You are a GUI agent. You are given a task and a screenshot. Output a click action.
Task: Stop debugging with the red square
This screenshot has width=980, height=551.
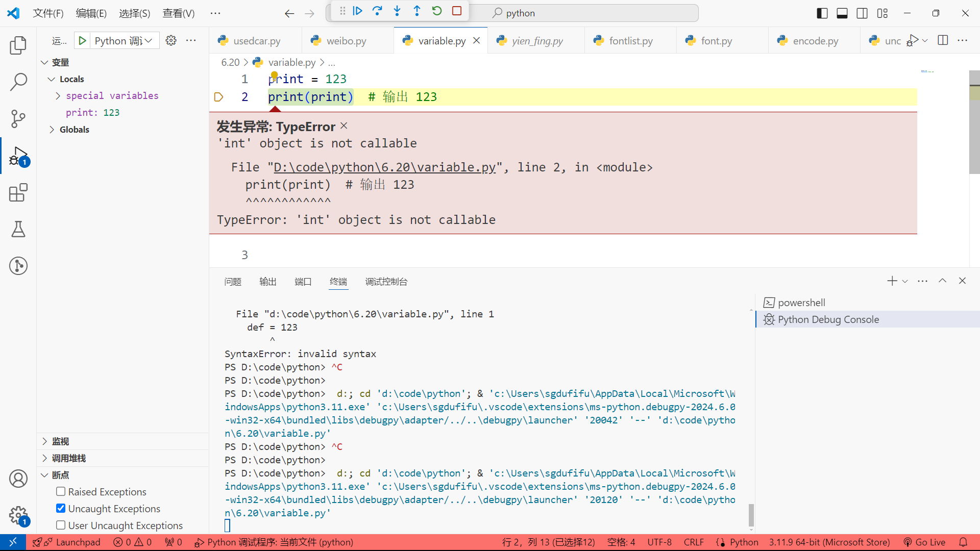457,11
